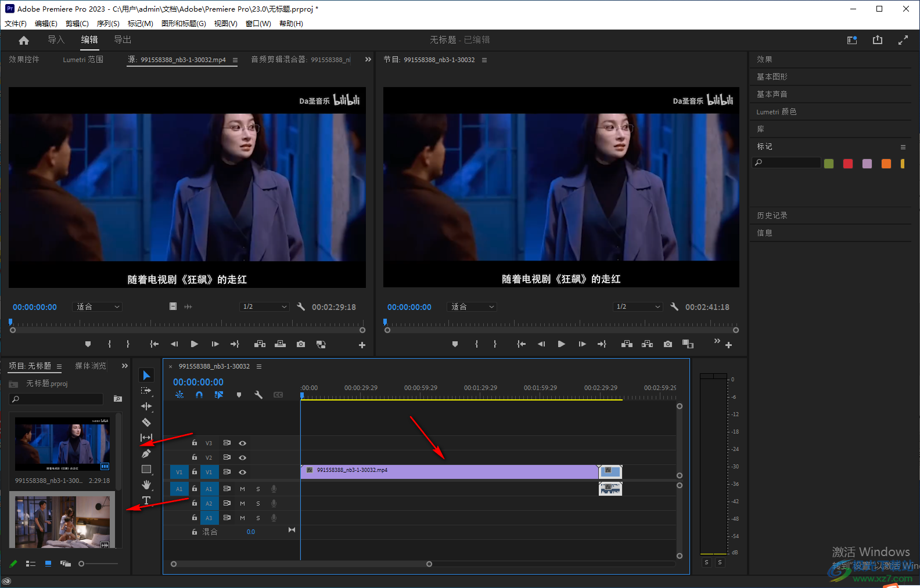Toggle V3 track output eye
The image size is (920, 588).
pyautogui.click(x=243, y=443)
